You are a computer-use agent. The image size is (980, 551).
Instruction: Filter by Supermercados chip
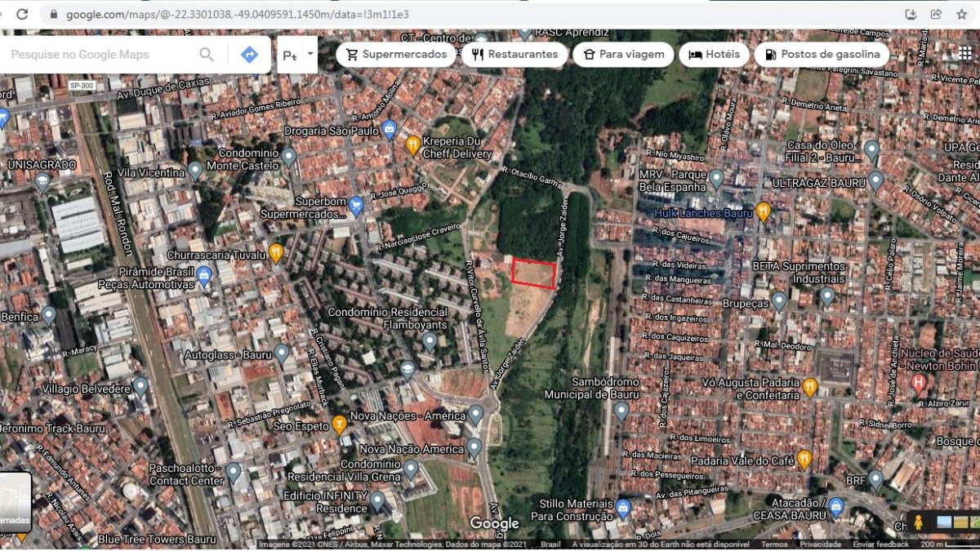pyautogui.click(x=397, y=54)
